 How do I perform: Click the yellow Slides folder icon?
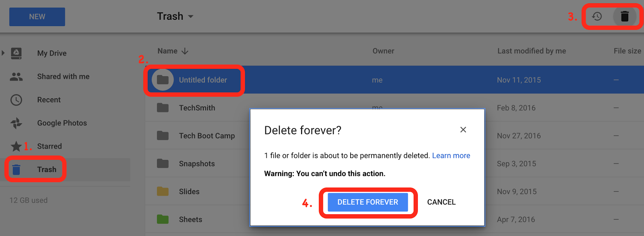click(x=163, y=191)
